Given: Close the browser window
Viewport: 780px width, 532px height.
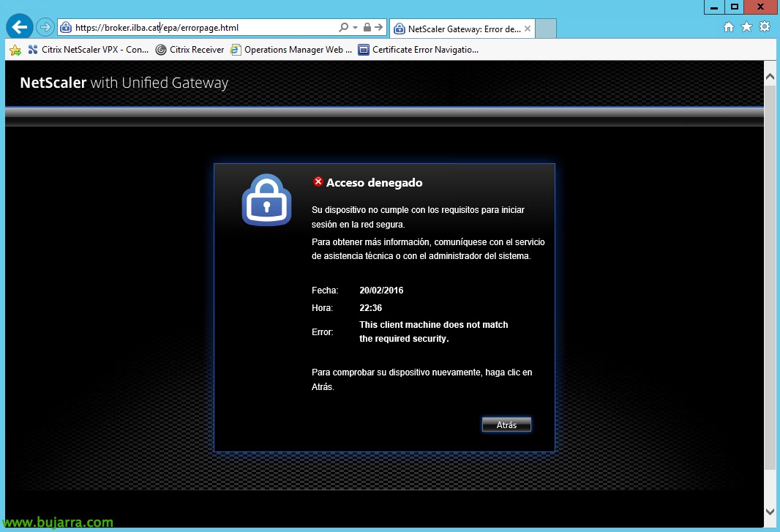Looking at the screenshot, I should click(760, 7).
